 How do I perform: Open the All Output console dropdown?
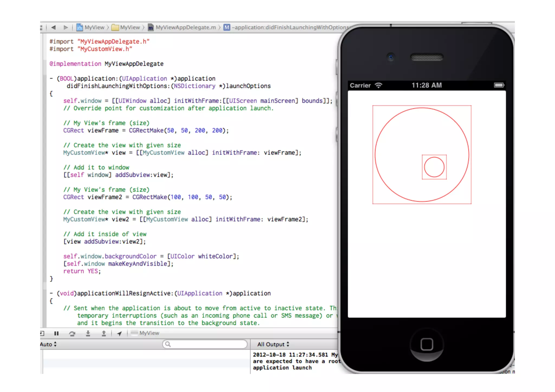pos(273,344)
